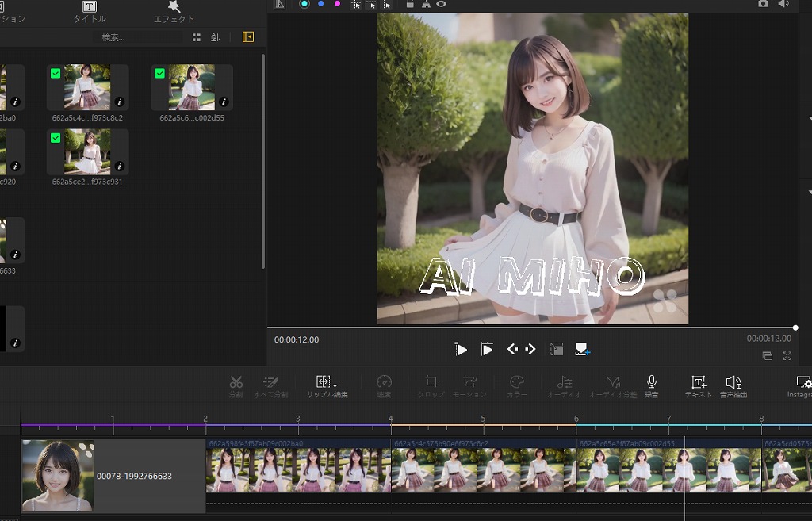This screenshot has width=812, height=521.
Task: Enter fullscreen preview mode
Action: [787, 356]
